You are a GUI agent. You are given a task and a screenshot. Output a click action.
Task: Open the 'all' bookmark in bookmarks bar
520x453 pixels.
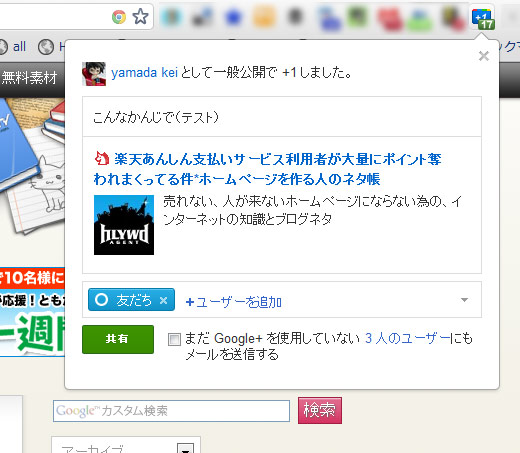[19, 46]
